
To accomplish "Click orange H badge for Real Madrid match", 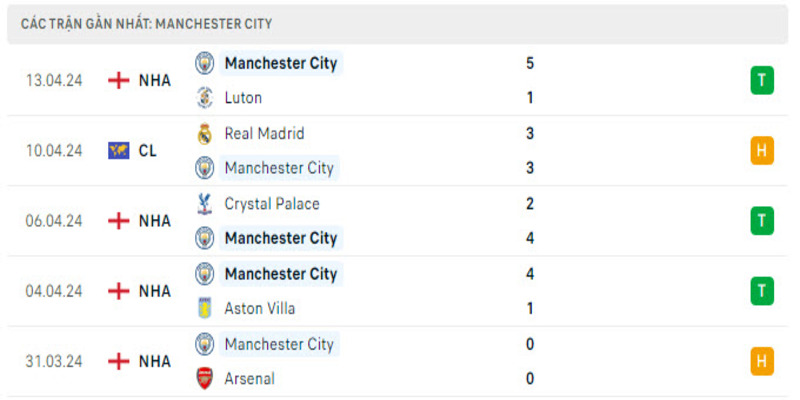I will [x=762, y=151].
